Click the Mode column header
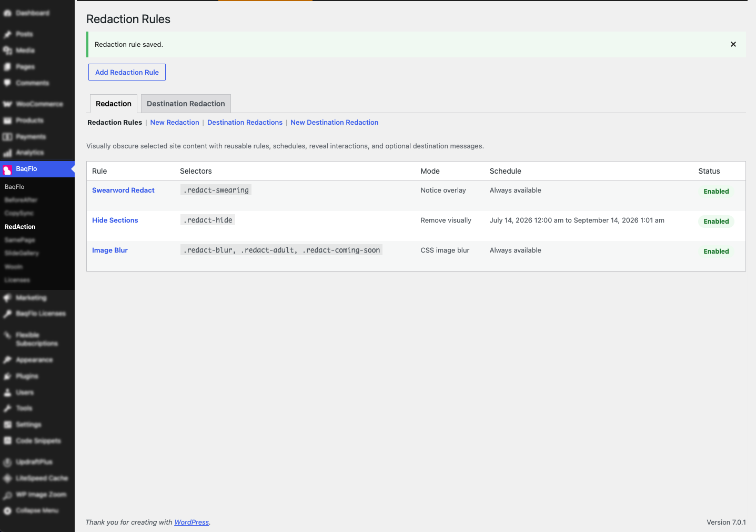756x532 pixels. 430,171
